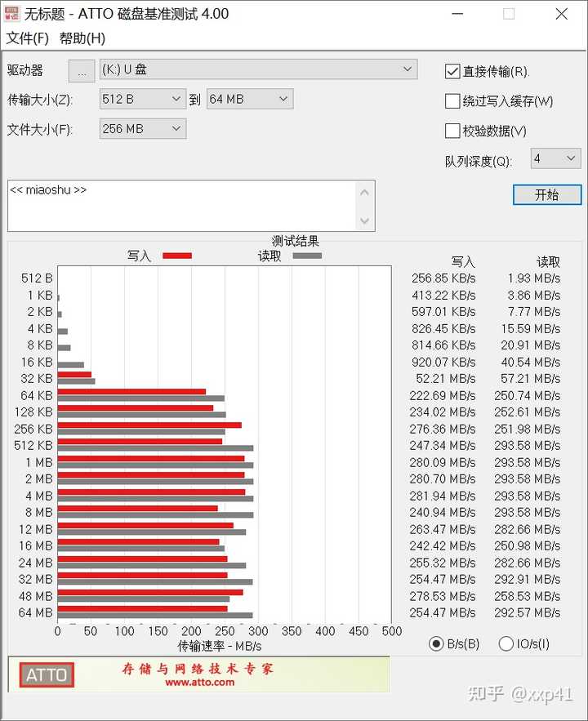Click the 278.53 MB/s write value
The image size is (588, 721).
point(443,596)
